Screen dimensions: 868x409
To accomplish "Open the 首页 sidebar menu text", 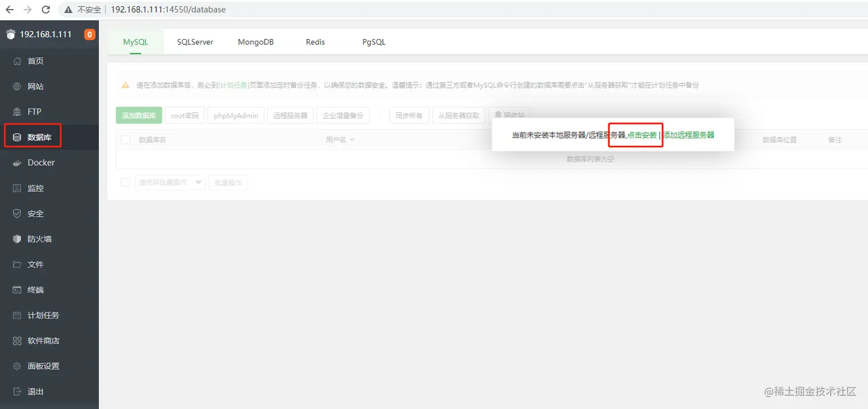I will [x=36, y=61].
